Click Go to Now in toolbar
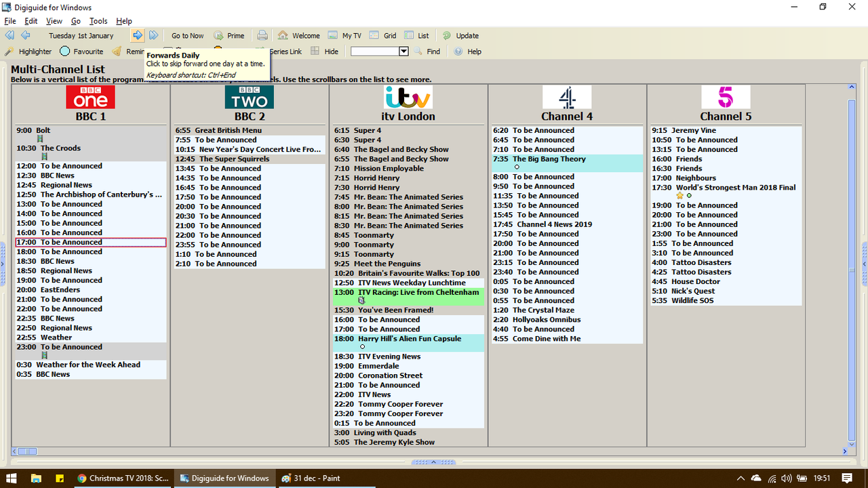This screenshot has height=488, width=868. pos(187,36)
